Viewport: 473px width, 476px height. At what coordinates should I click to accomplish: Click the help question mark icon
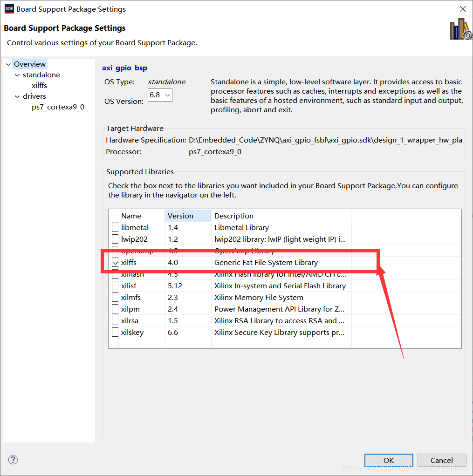(x=13, y=460)
